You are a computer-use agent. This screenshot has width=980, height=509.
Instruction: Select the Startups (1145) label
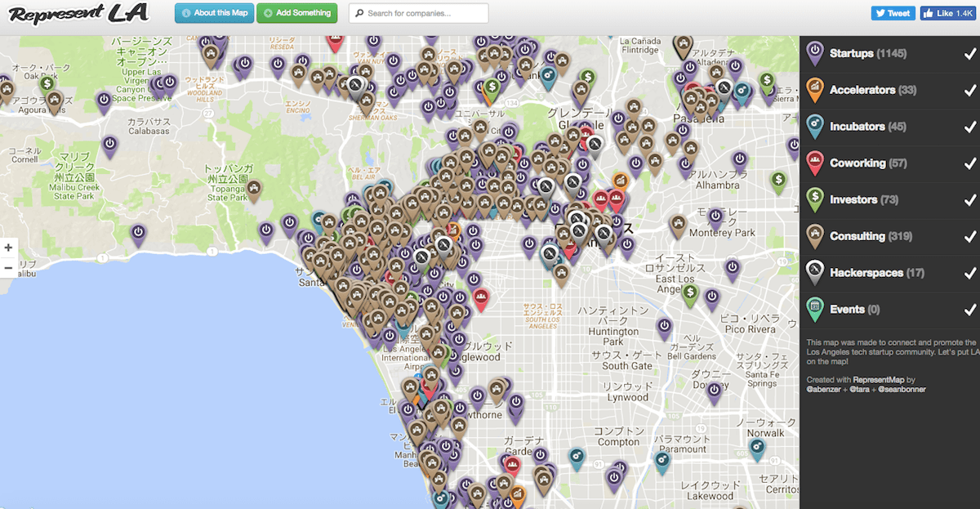coord(868,54)
